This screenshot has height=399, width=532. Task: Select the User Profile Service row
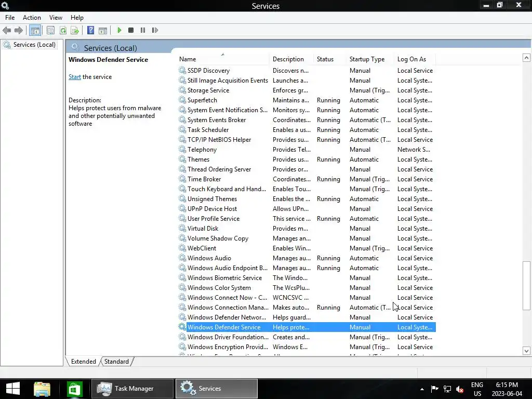pyautogui.click(x=307, y=219)
